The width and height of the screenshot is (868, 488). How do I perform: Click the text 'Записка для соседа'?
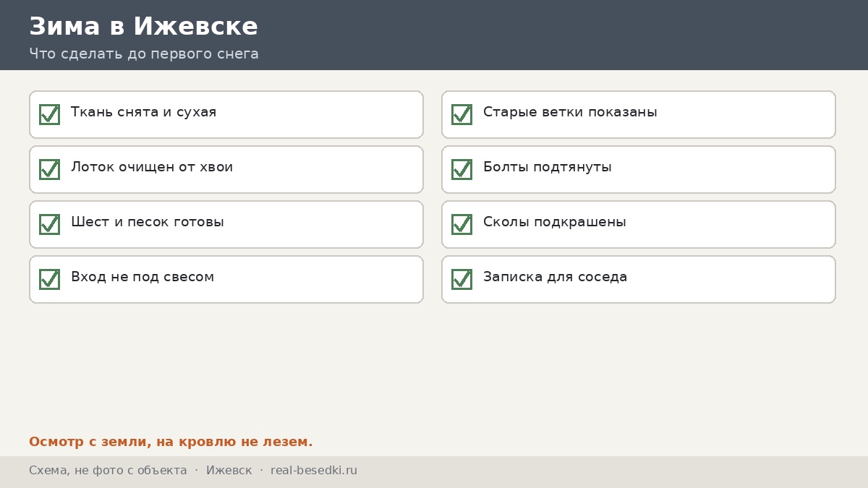pyautogui.click(x=555, y=278)
